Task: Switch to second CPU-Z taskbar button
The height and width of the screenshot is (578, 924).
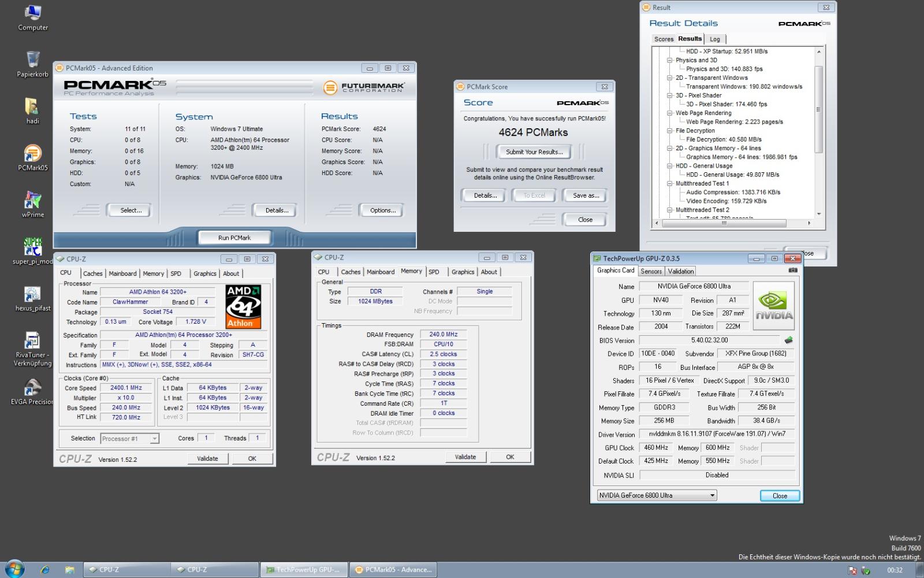Action: pos(215,569)
